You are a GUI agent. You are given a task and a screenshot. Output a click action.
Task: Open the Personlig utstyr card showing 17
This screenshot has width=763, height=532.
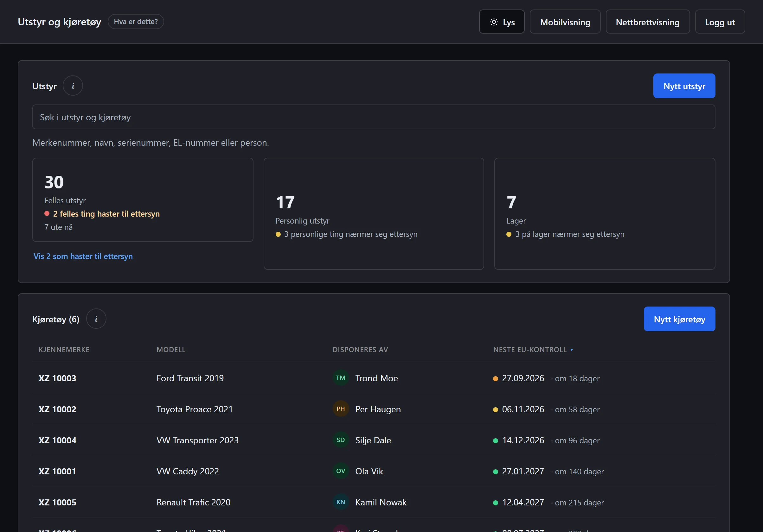pyautogui.click(x=374, y=214)
